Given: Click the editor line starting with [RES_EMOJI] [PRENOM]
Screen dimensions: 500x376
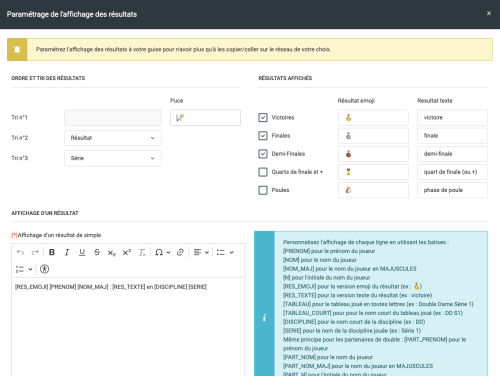Looking at the screenshot, I should click(111, 287).
